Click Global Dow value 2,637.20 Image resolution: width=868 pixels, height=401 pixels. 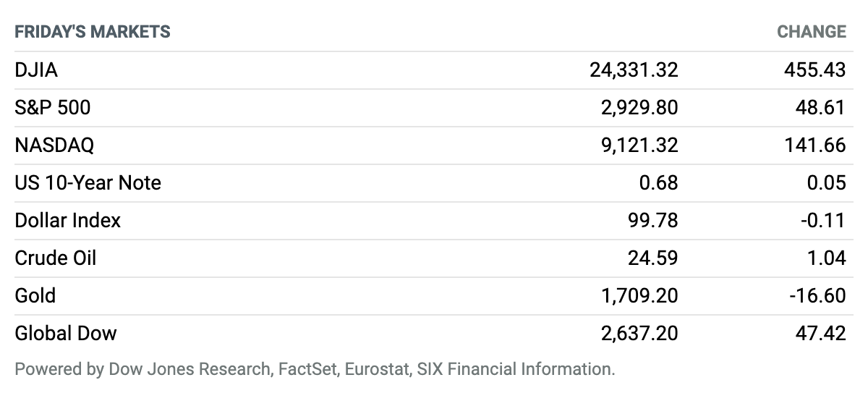(640, 334)
